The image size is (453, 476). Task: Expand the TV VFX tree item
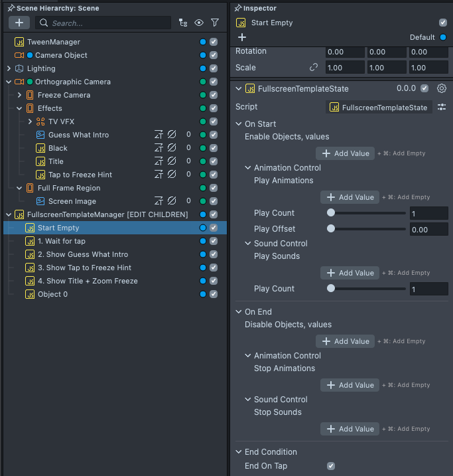[30, 121]
